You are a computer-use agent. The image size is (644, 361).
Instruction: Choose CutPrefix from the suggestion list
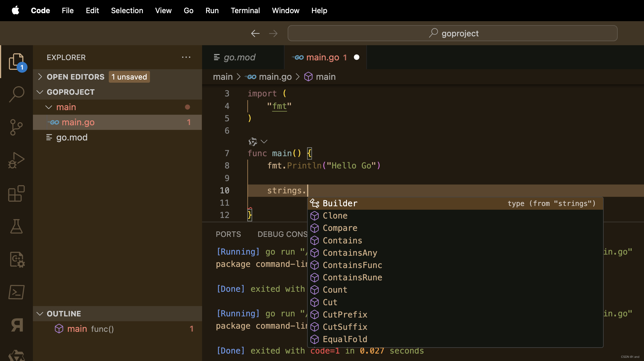tap(455, 315)
